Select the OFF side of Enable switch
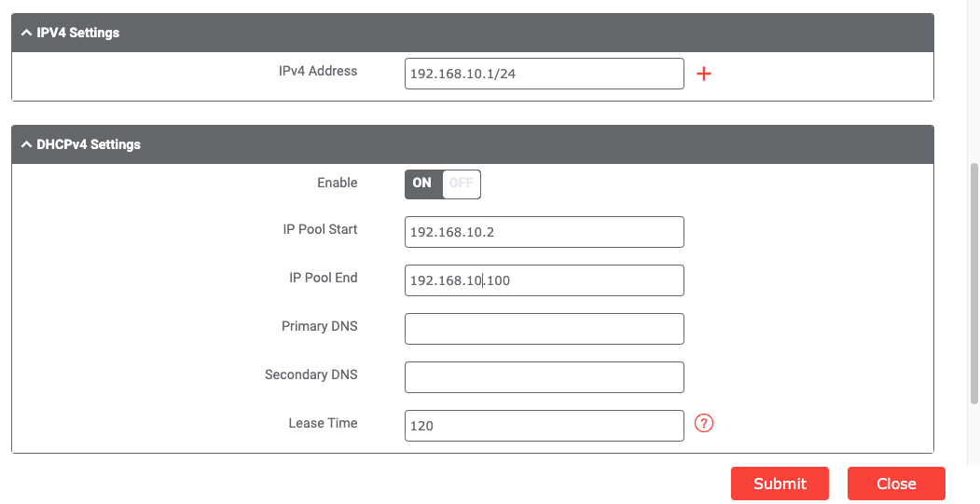Image resolution: width=980 pixels, height=504 pixels. coord(462,184)
